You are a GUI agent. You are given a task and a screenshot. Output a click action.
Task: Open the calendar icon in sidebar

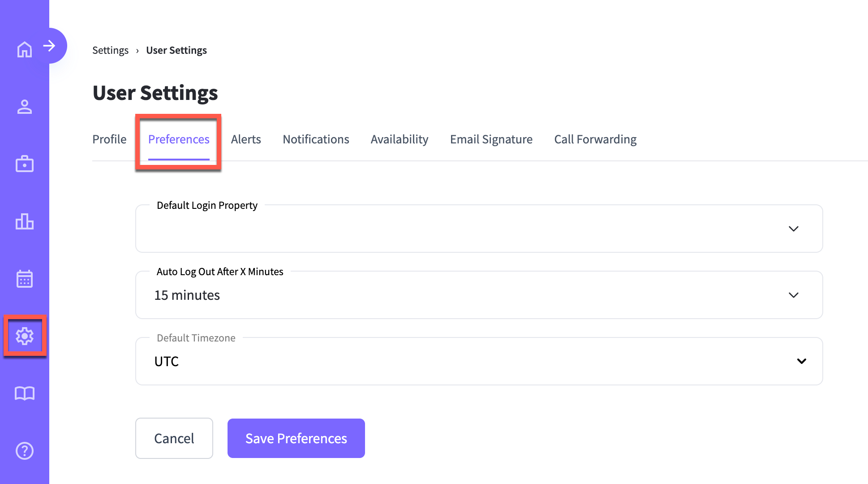(25, 279)
